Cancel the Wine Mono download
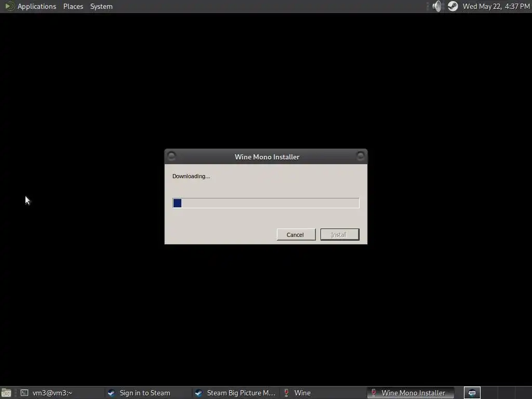 [x=296, y=234]
